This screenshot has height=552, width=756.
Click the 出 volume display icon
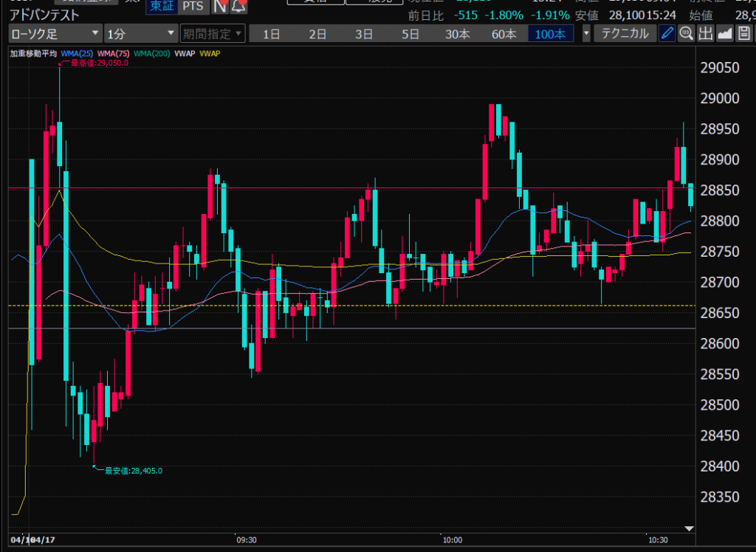706,33
